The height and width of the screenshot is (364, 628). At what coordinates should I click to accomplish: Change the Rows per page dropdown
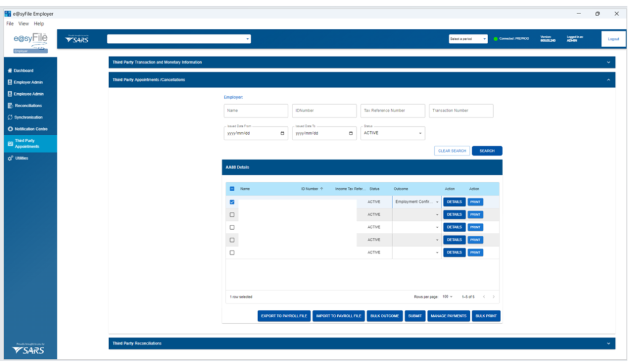tap(447, 297)
